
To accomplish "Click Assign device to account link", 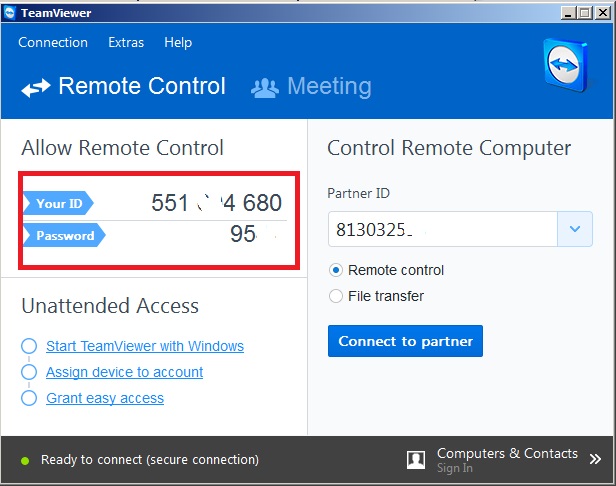I will click(x=125, y=372).
